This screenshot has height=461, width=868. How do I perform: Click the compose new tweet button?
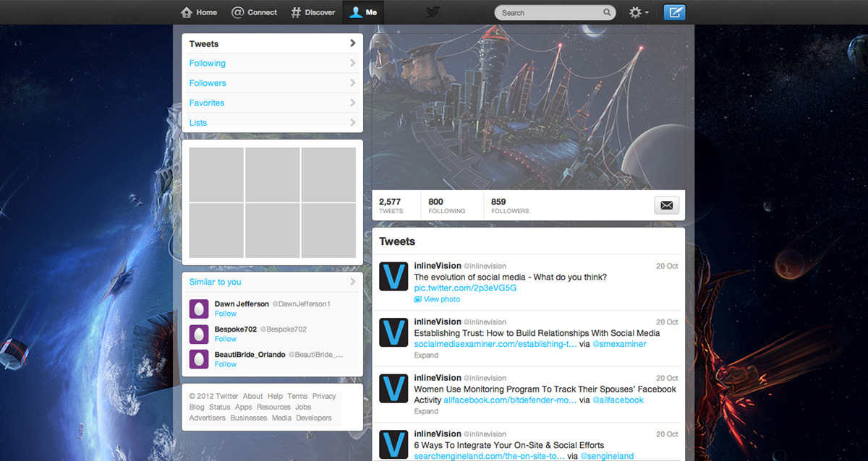tap(674, 12)
